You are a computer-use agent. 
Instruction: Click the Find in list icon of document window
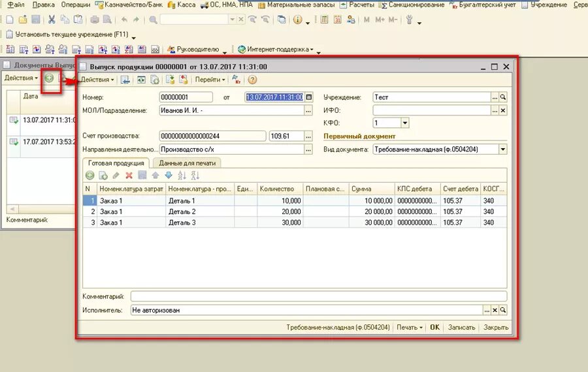click(125, 80)
